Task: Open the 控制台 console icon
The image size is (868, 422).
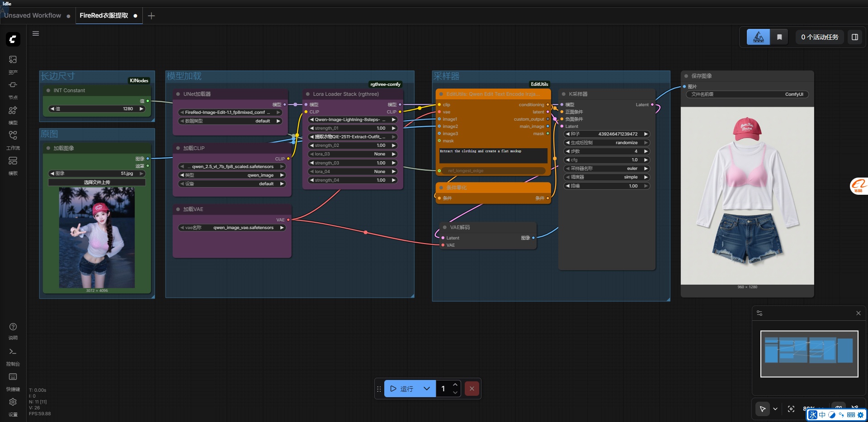Action: click(x=13, y=352)
